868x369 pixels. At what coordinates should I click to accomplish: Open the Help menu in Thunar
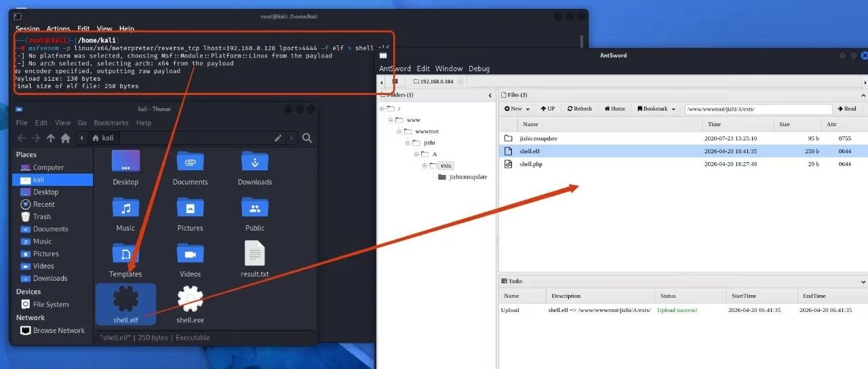click(143, 123)
